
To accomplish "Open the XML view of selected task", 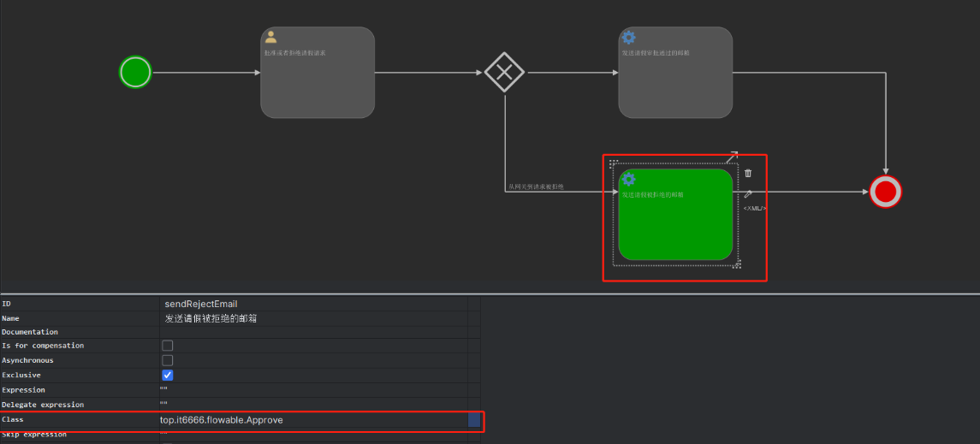I will pyautogui.click(x=754, y=208).
